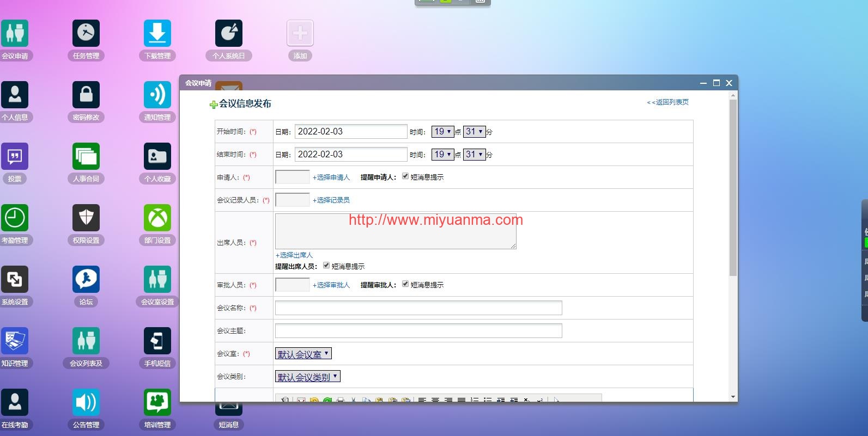Click the 结束时间 date field
868x436 pixels.
click(x=351, y=155)
